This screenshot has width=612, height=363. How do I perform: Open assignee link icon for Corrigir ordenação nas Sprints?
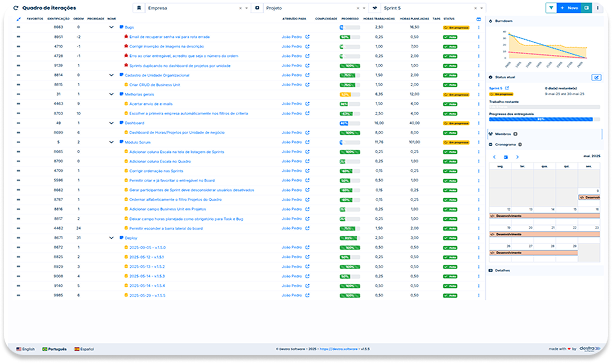307,171
